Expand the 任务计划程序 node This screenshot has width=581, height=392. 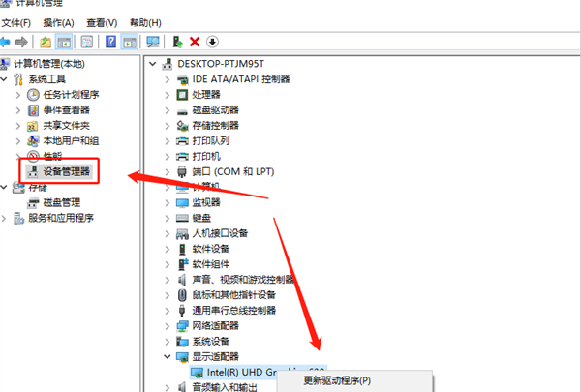pyautogui.click(x=20, y=95)
